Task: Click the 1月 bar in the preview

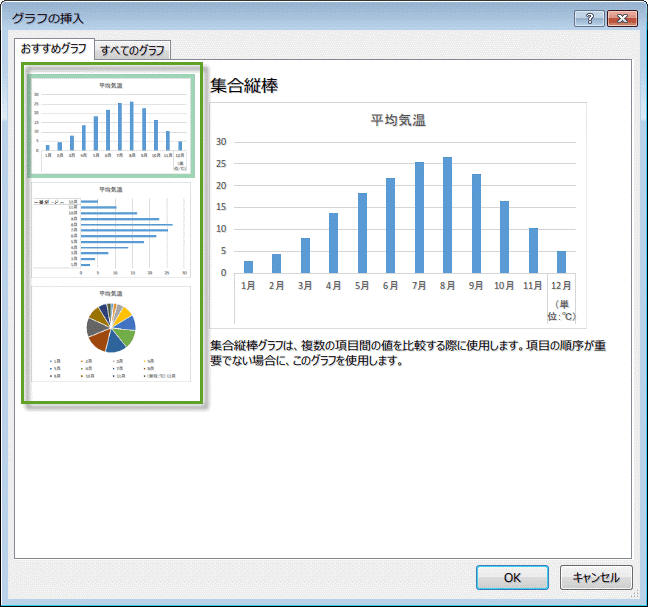Action: pos(249,266)
